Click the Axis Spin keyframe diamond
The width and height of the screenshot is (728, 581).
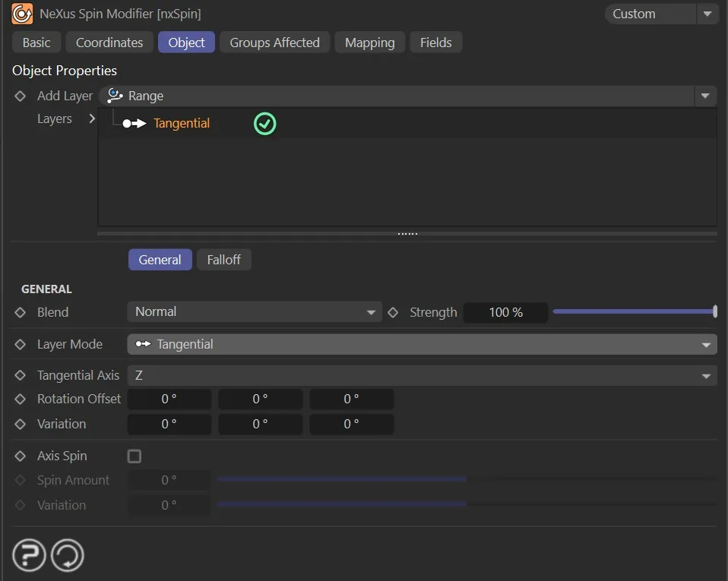21,456
